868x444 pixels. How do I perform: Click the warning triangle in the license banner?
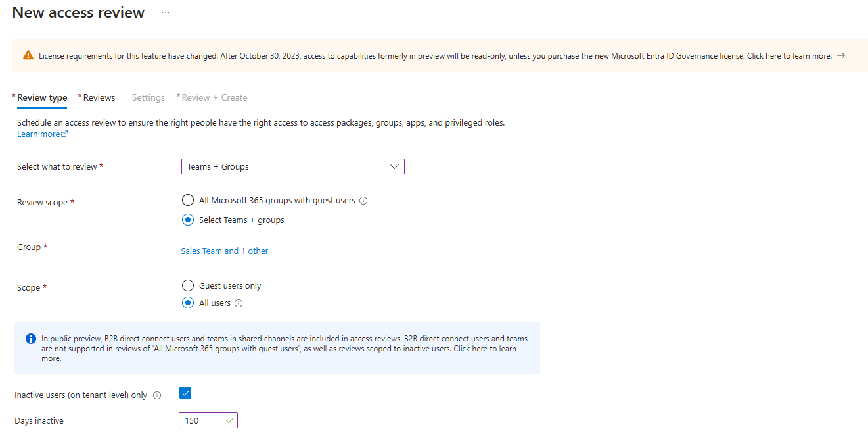27,55
